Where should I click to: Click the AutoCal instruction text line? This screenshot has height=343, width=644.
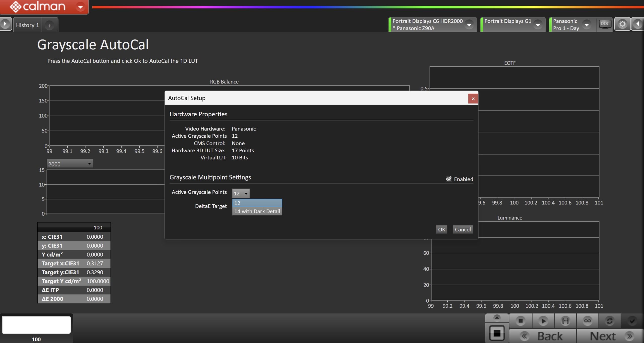click(x=123, y=61)
